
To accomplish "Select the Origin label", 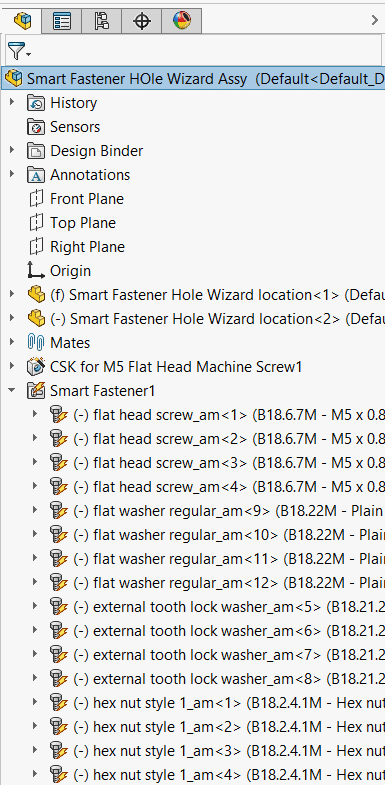I will click(x=70, y=271).
